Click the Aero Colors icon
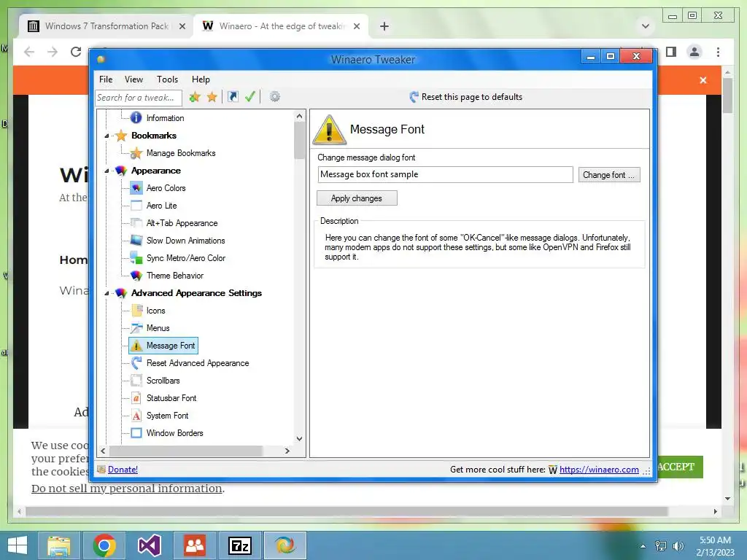The width and height of the screenshot is (747, 560). [136, 188]
